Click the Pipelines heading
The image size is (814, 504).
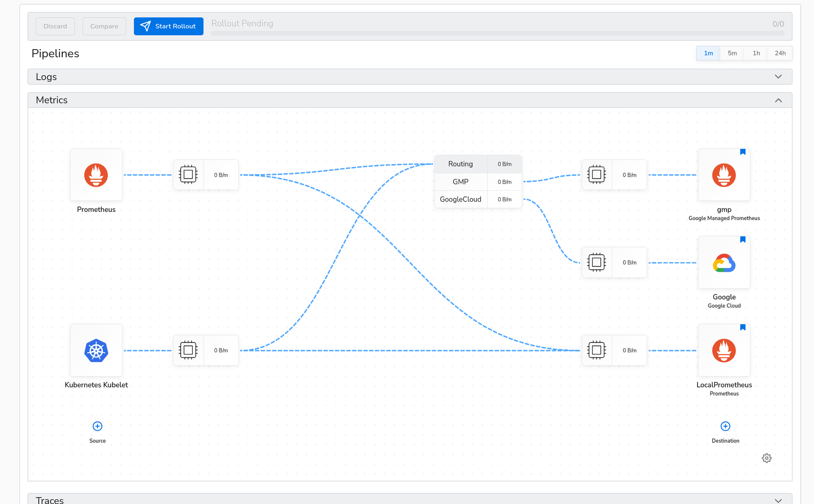(55, 53)
